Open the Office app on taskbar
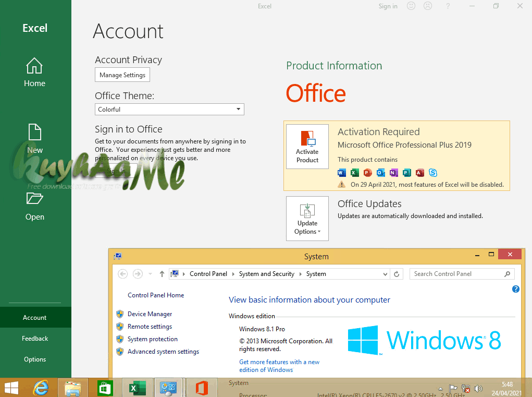This screenshot has height=397, width=532. click(202, 388)
